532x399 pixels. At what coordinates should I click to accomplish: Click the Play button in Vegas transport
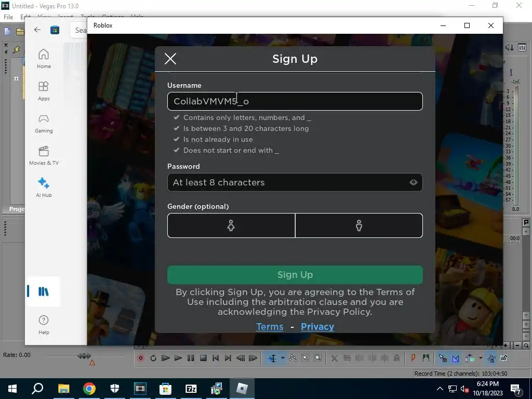pyautogui.click(x=178, y=358)
